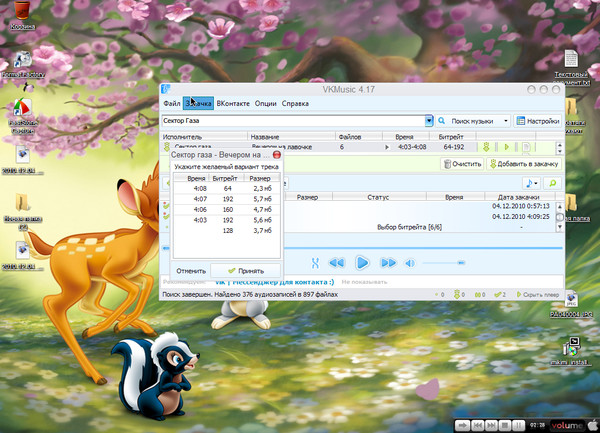Select the 4:08 64 kbps track variant
600x433 pixels.
[x=227, y=188]
